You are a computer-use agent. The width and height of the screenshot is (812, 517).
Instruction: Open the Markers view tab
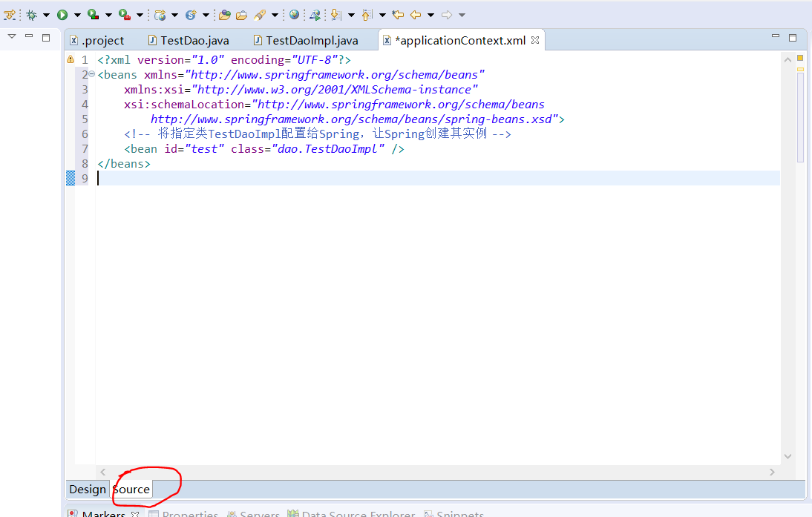click(102, 513)
